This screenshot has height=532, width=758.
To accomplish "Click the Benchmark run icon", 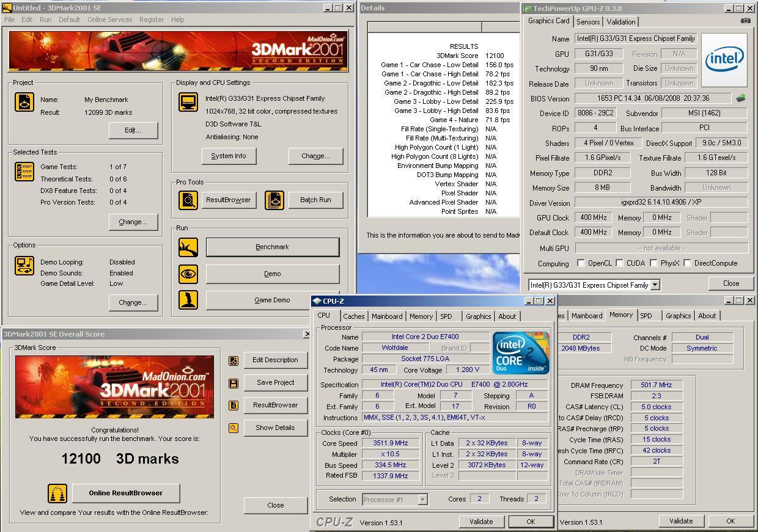I will pyautogui.click(x=188, y=247).
